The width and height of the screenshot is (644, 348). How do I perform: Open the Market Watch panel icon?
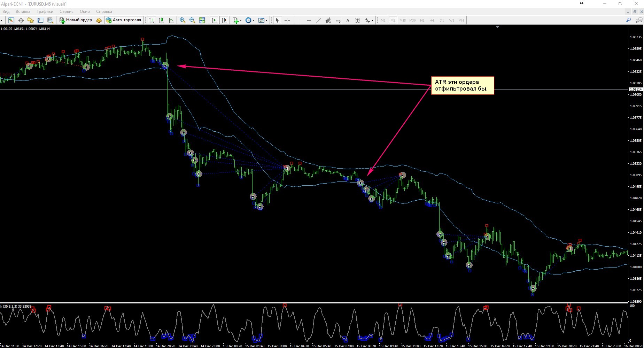[x=11, y=20]
